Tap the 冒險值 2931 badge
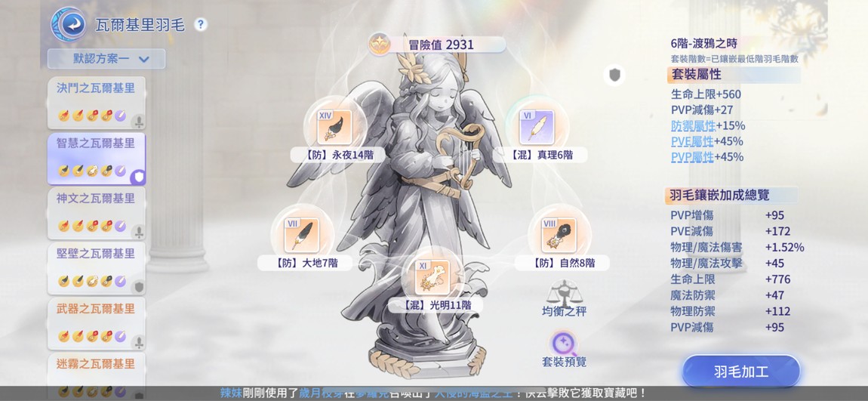Viewport: 868px width, 401px height. pyautogui.click(x=438, y=45)
